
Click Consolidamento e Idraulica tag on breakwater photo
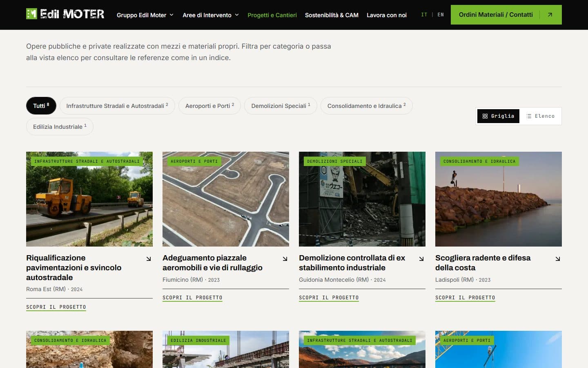pos(479,162)
